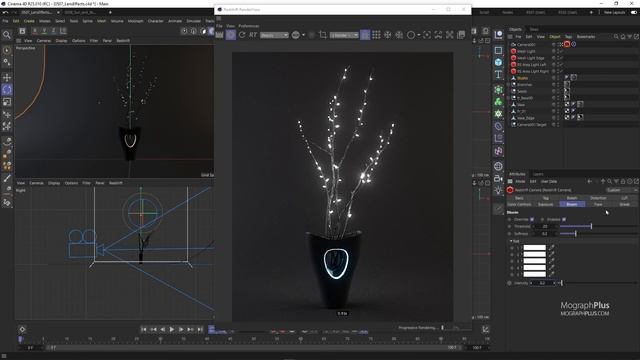Image resolution: width=640 pixels, height=360 pixels.
Task: Open circle display options dropdown in RenderView
Action: [x=419, y=35]
